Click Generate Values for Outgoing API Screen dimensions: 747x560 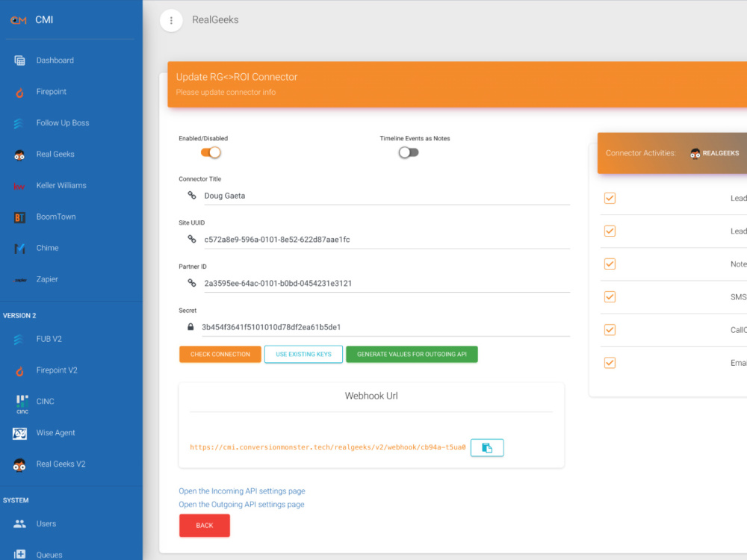[412, 354]
